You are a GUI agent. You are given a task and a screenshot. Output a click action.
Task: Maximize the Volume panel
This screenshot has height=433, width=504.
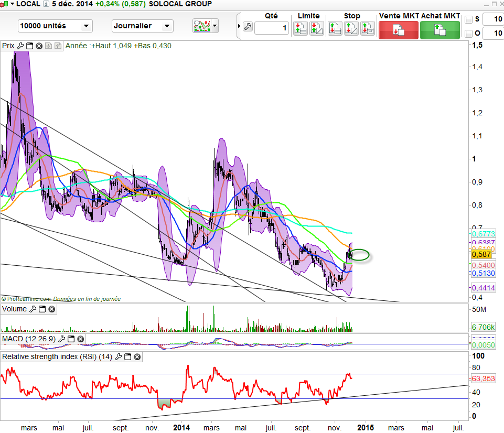(42, 309)
